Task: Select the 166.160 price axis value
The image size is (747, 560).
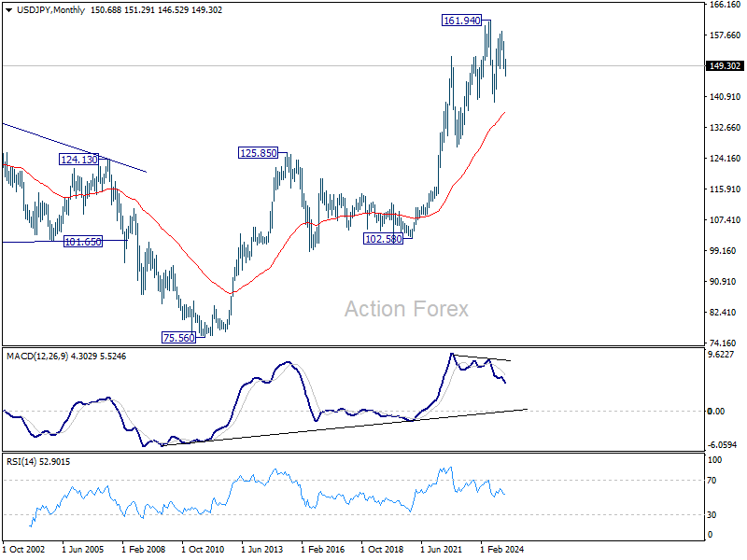Action: click(x=725, y=5)
